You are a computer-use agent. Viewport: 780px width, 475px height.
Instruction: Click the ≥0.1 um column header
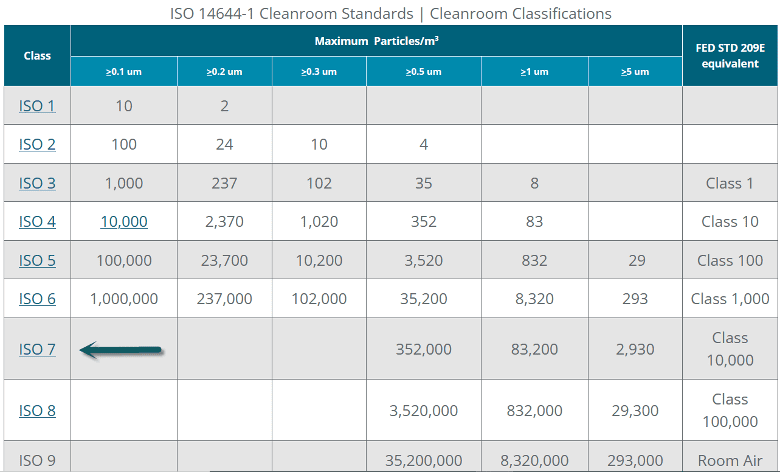coord(123,72)
